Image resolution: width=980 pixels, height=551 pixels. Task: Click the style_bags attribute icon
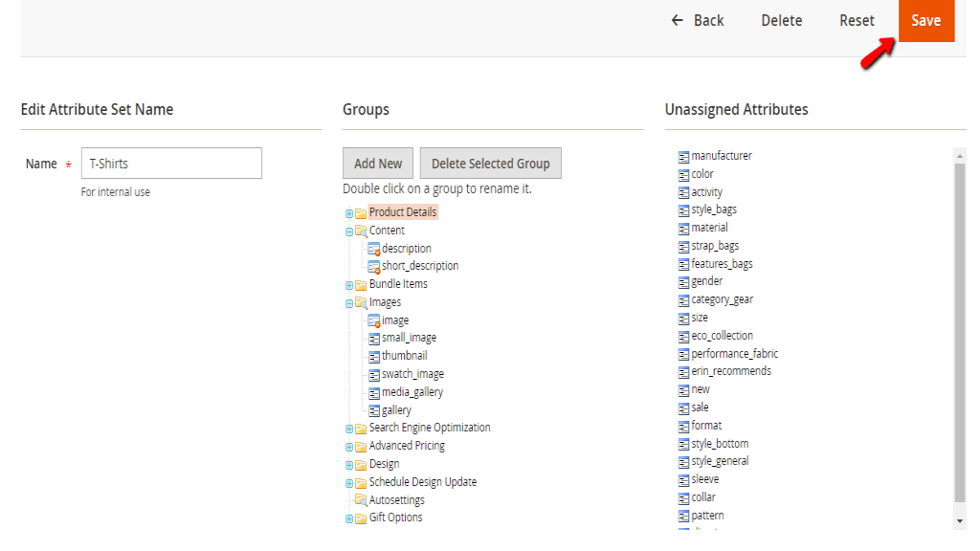coord(683,210)
